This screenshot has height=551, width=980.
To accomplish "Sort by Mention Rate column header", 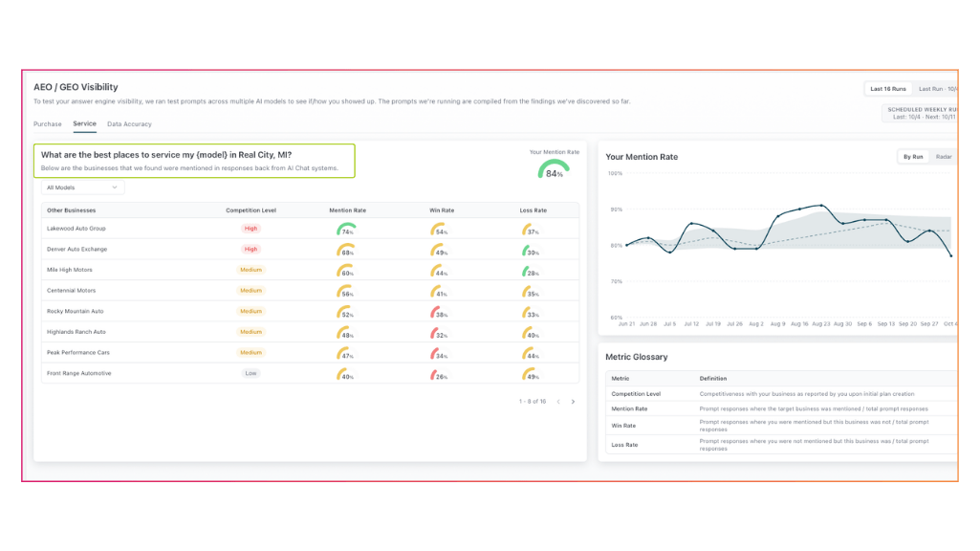I will click(x=347, y=210).
